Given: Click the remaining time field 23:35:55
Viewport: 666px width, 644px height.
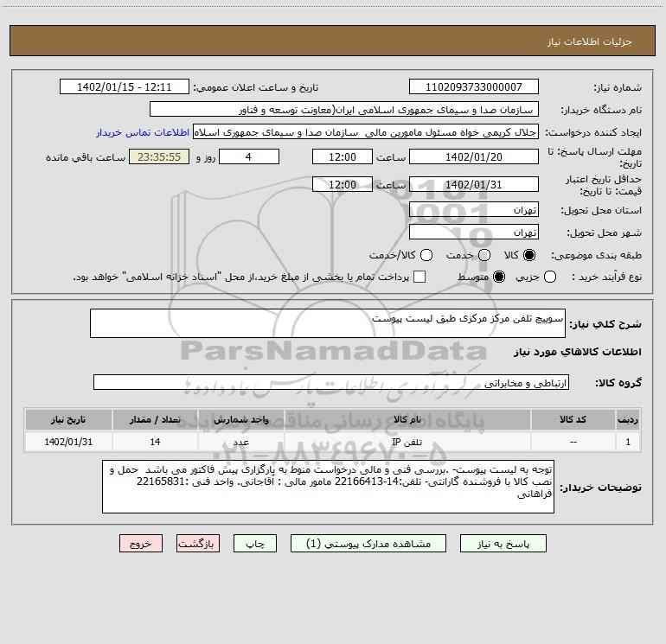Looking at the screenshot, I should (159, 156).
